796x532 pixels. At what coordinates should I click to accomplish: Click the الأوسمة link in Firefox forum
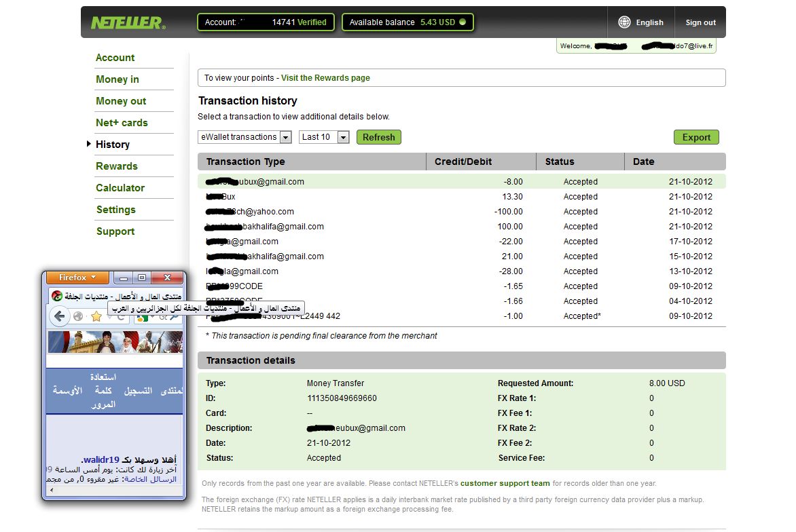coord(67,390)
